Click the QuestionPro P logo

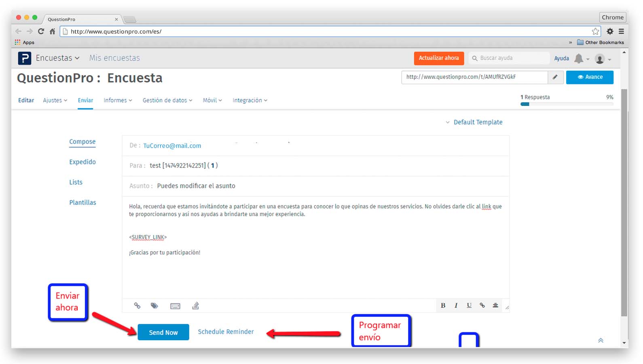pyautogui.click(x=24, y=58)
